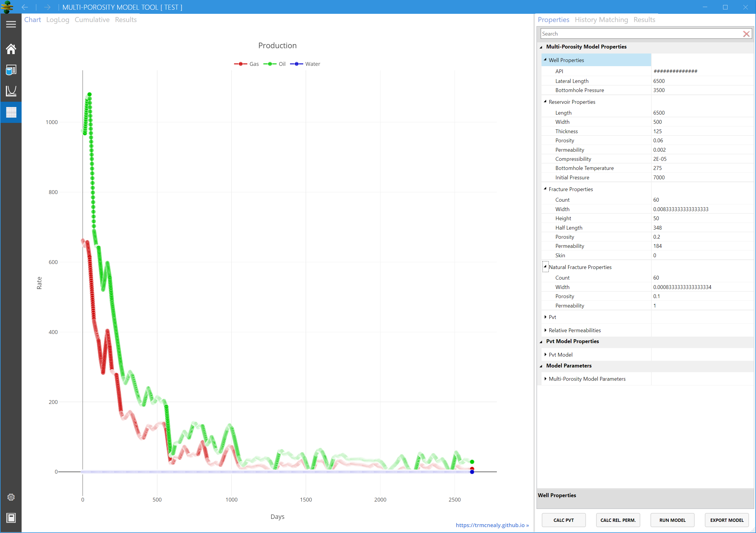
Task: Select the grid model sidebar icon
Action: tap(11, 112)
